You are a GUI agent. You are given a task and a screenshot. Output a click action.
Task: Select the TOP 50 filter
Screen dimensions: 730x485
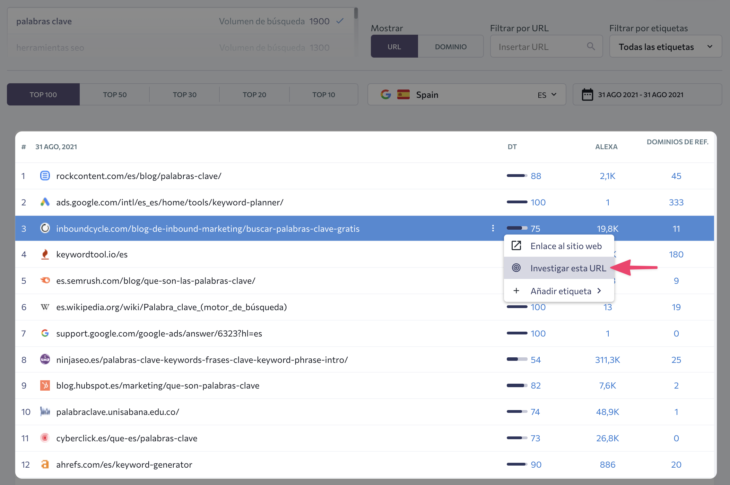point(115,95)
